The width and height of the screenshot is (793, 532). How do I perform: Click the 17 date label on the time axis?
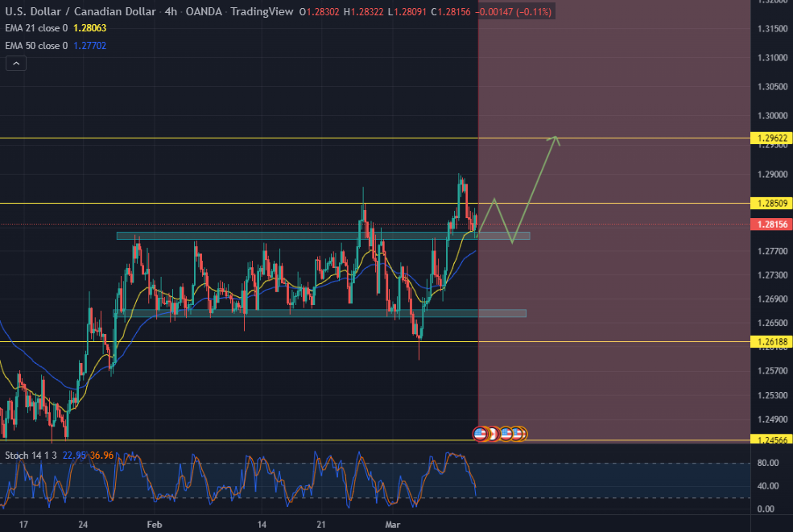[x=23, y=525]
